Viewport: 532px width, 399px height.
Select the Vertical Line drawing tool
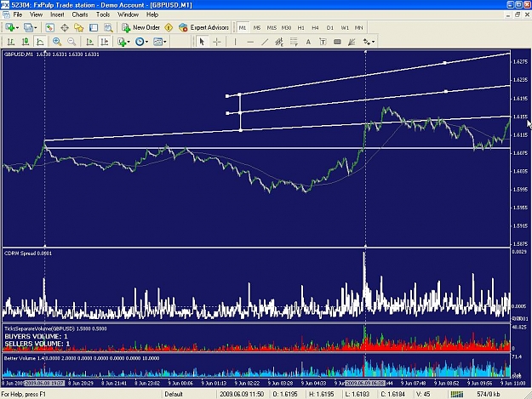tap(235, 42)
